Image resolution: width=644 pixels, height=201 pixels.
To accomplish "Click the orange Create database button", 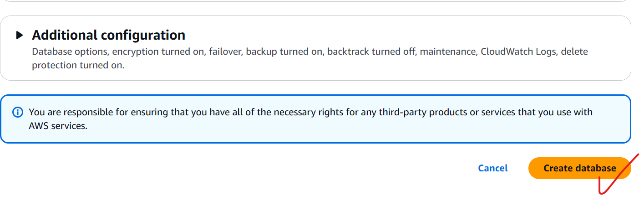I will pos(579,168).
